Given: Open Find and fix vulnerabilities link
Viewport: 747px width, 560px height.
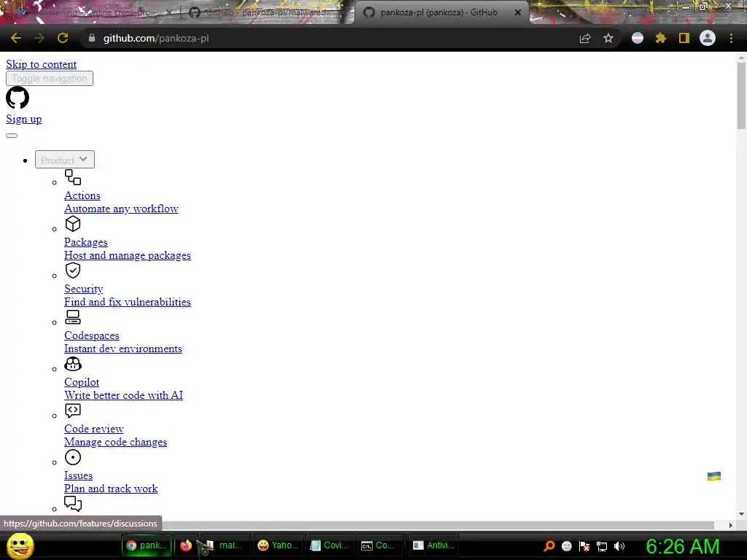Looking at the screenshot, I should tap(128, 302).
